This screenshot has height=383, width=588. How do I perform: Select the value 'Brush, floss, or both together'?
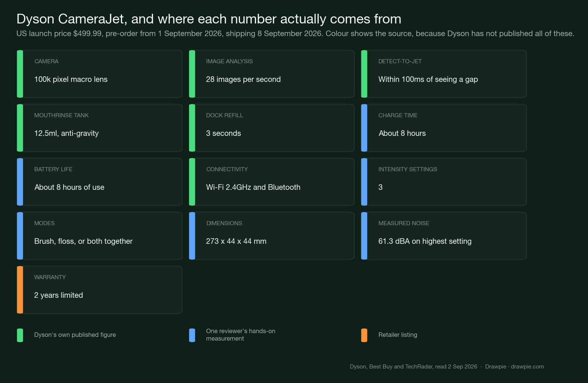tap(83, 241)
